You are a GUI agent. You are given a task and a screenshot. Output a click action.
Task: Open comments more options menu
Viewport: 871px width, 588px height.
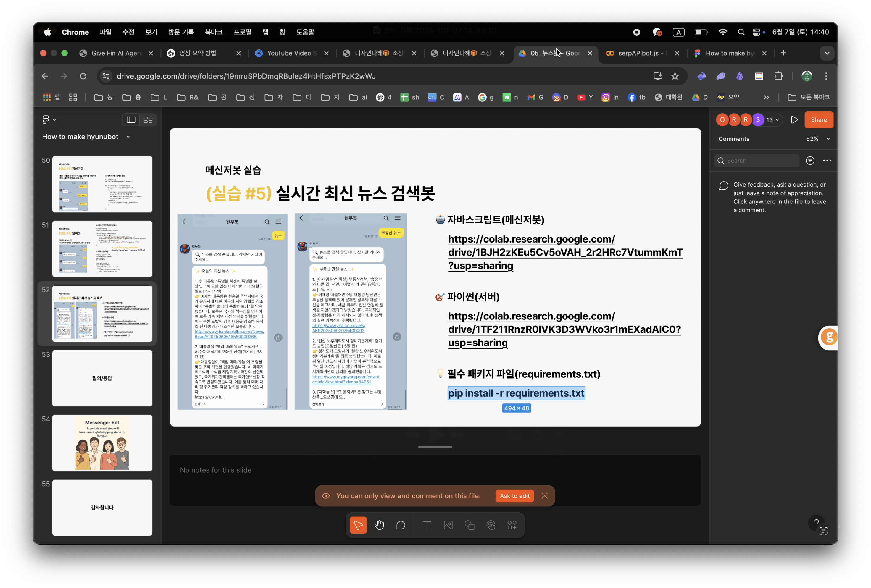tap(827, 160)
